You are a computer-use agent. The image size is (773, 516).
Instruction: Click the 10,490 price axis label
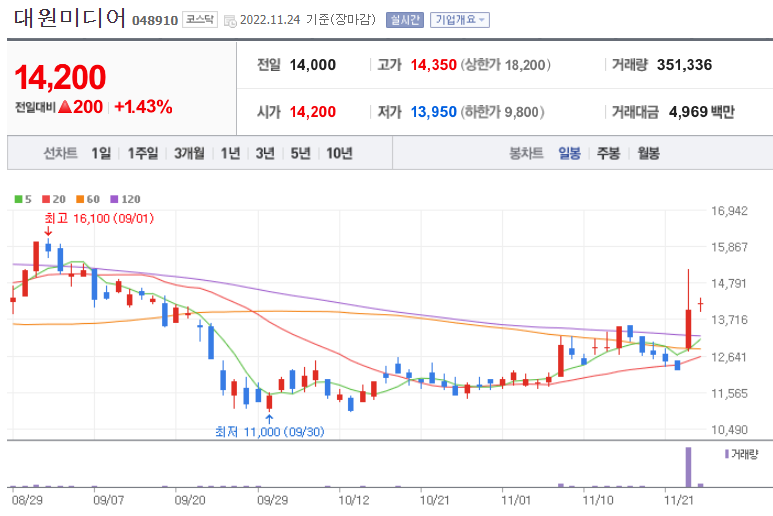click(x=729, y=430)
